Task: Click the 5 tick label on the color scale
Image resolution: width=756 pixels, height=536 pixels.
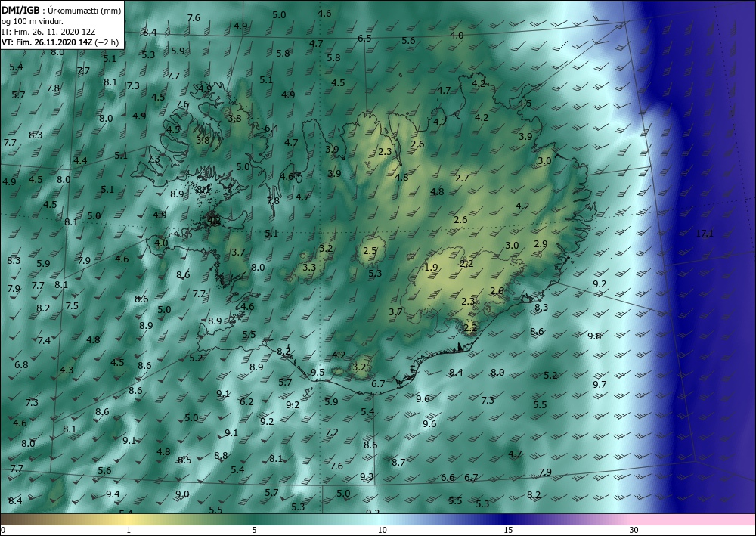Action: pos(254,530)
